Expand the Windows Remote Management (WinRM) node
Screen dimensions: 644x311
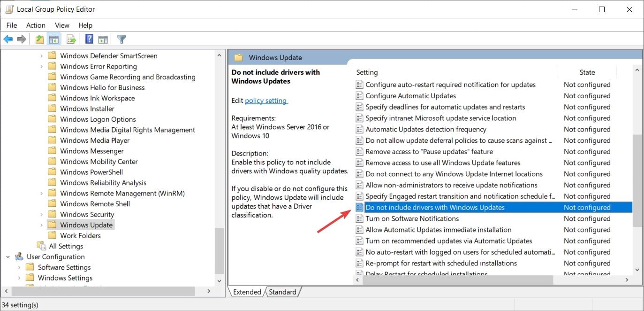click(41, 193)
